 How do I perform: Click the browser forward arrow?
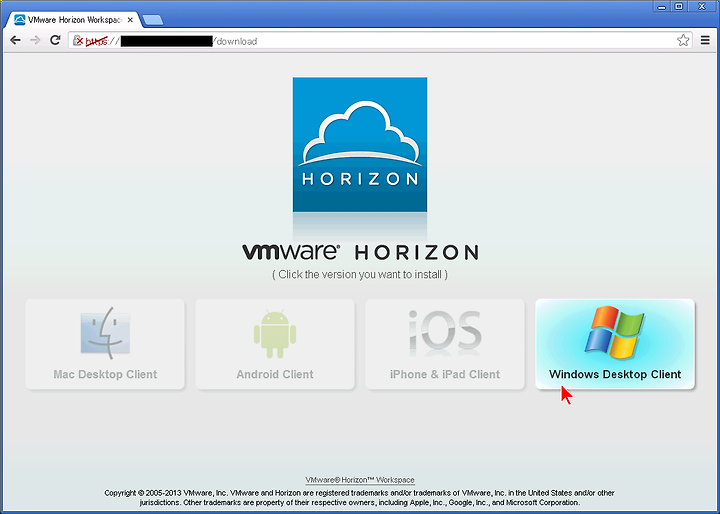[35, 40]
